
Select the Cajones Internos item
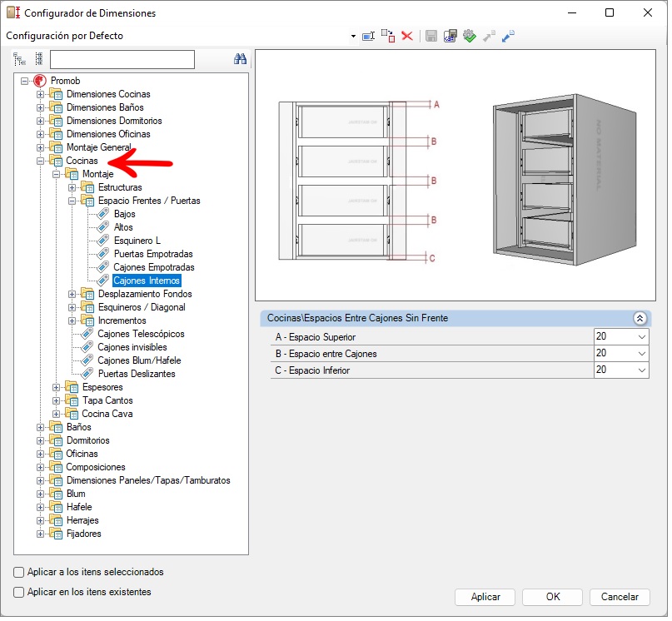pos(147,281)
